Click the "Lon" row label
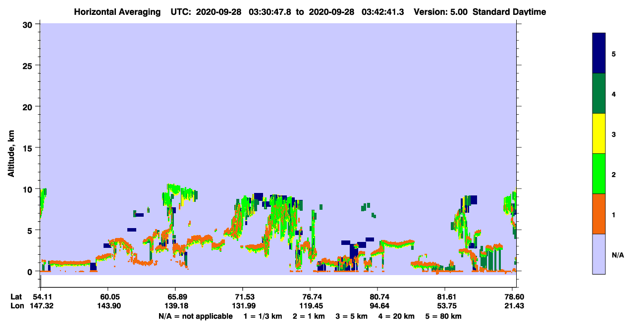644x330 pixels. coord(17,306)
